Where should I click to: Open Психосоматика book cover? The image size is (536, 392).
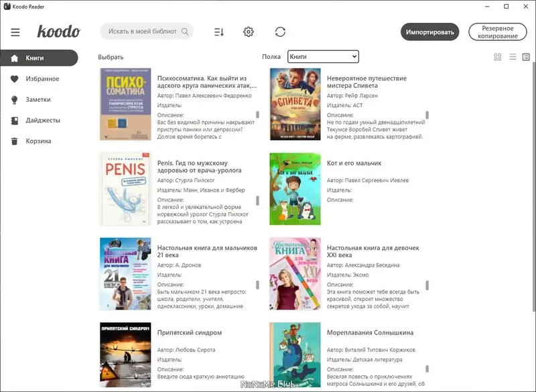[125, 105]
